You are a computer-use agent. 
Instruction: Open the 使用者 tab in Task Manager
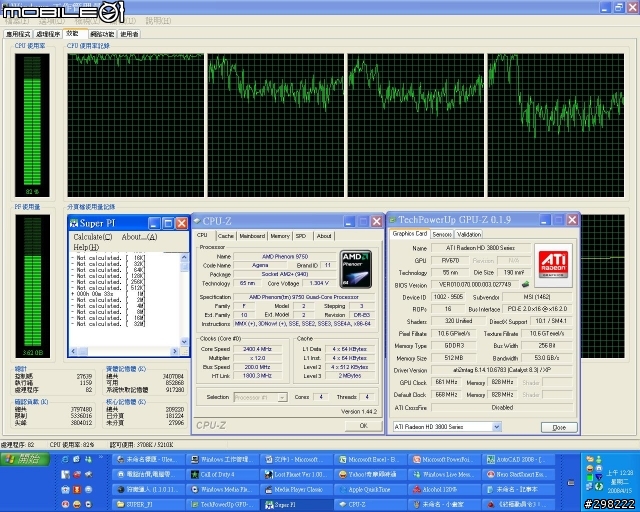(129, 34)
